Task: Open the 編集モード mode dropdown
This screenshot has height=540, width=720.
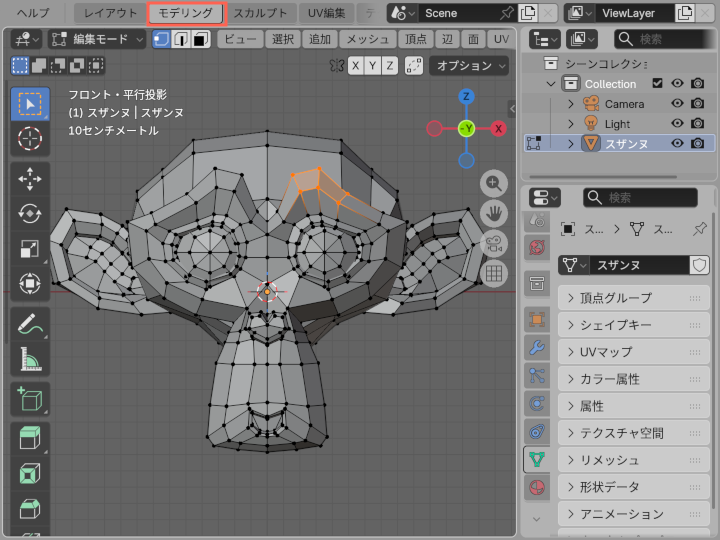Action: 97,39
